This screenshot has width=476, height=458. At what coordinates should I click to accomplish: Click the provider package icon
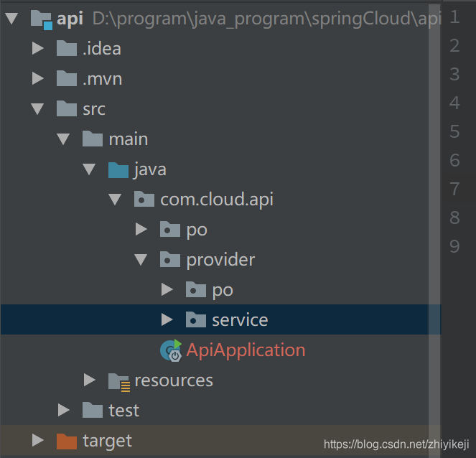[x=170, y=259]
